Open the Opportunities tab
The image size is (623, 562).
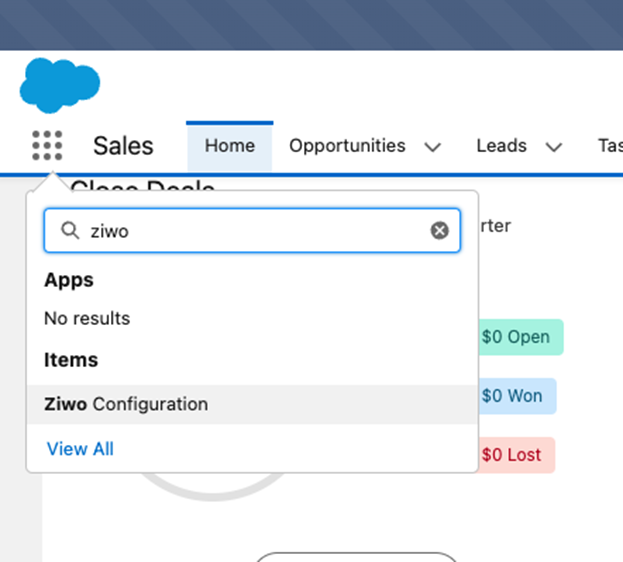pos(347,145)
